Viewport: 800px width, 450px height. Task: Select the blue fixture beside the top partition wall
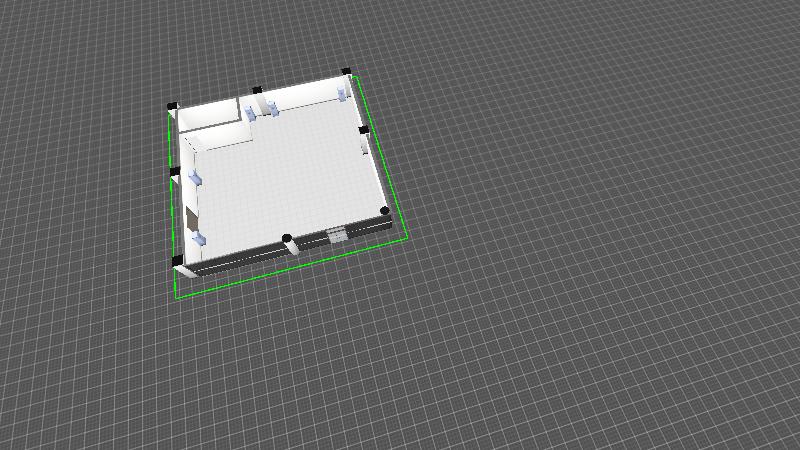250,115
